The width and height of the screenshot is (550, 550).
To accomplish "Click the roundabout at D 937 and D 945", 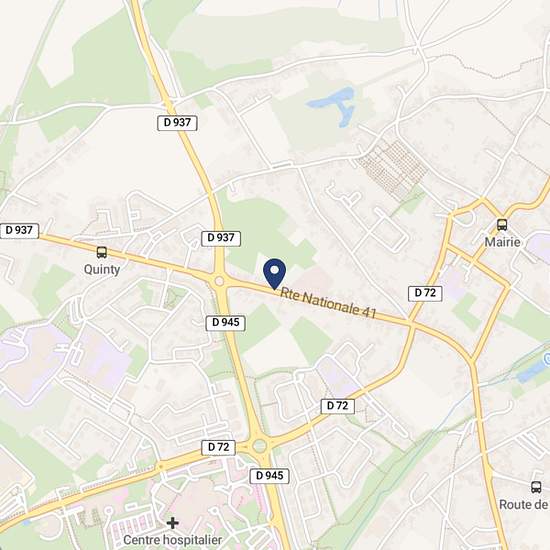I will pos(219,281).
